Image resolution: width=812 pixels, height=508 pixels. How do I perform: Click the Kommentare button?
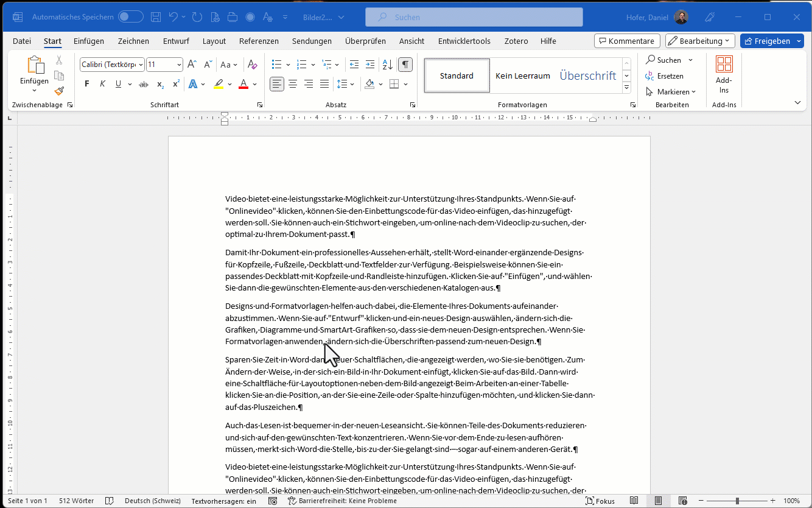pyautogui.click(x=627, y=41)
